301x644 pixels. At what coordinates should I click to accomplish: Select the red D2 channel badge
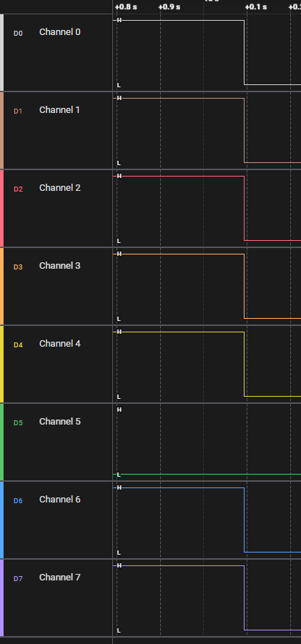[x=18, y=189]
